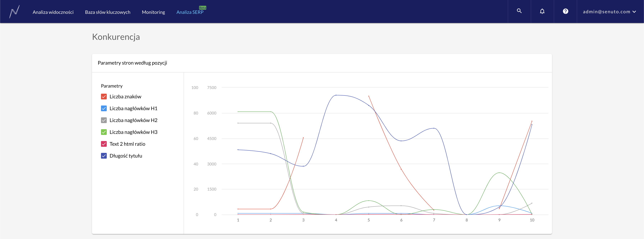Toggle the Liczba nagłówków H1 checkbox

[104, 108]
